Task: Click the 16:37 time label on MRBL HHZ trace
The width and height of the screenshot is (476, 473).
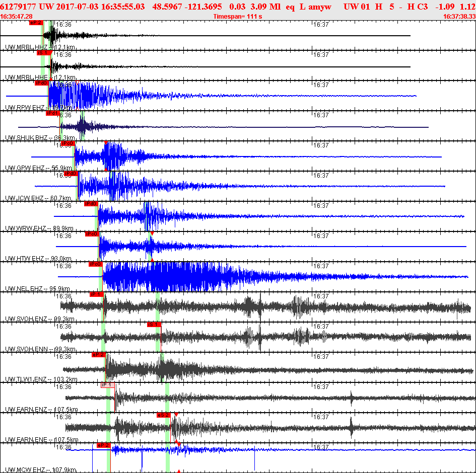Action: (x=321, y=25)
